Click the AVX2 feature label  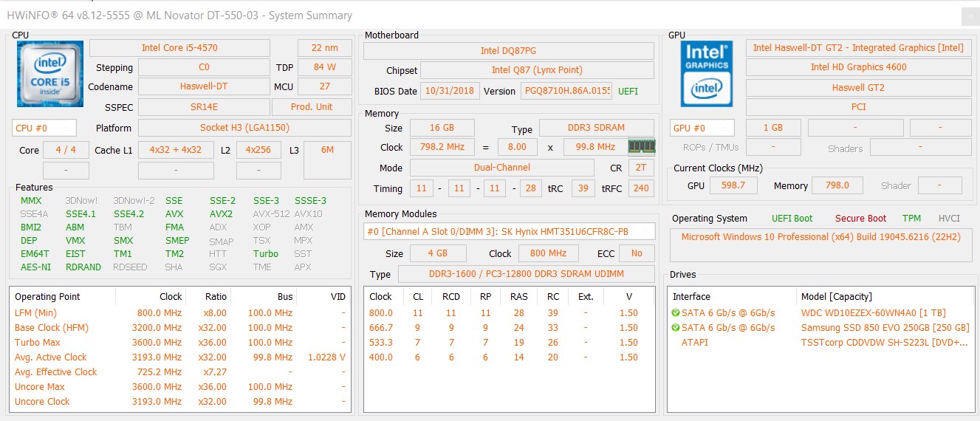pos(221,214)
